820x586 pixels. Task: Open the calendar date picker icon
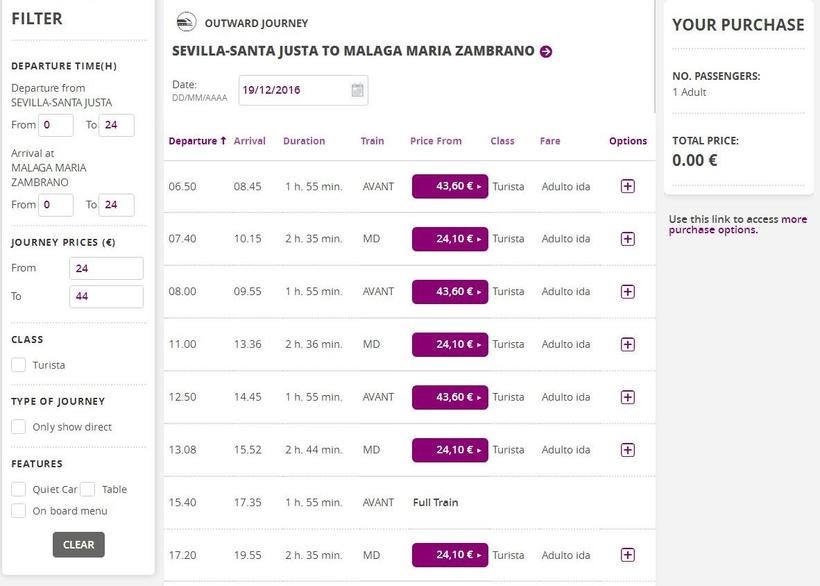[x=357, y=90]
